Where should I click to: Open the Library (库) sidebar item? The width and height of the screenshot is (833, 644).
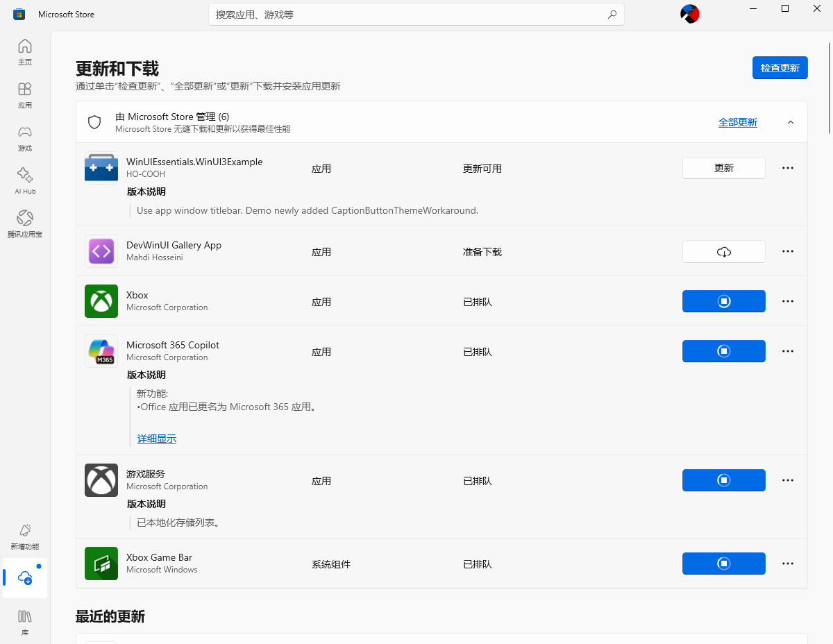[25, 621]
